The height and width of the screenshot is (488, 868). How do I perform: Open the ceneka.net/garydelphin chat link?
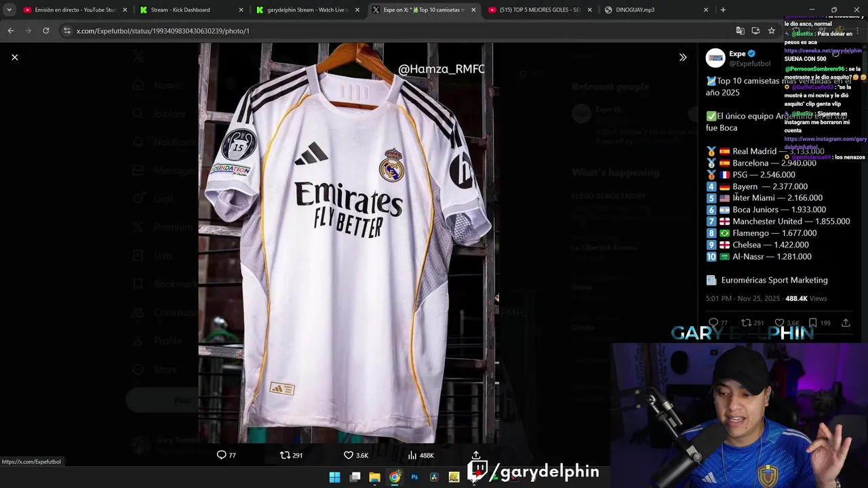823,51
